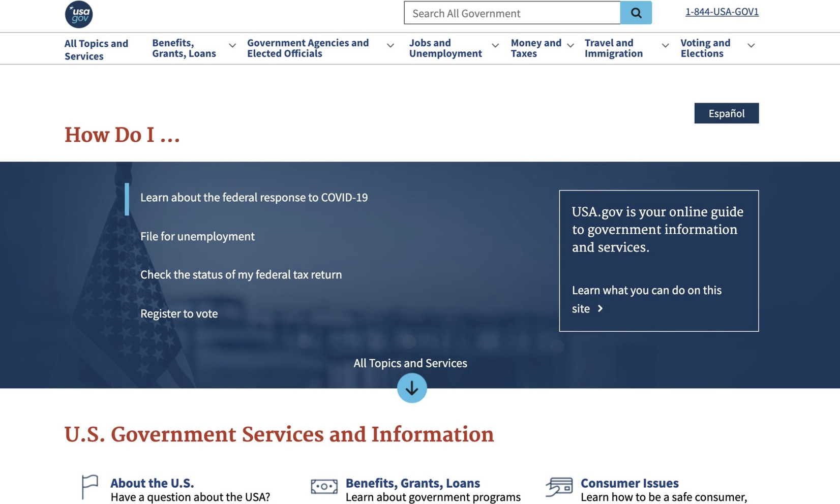The image size is (840, 504).
Task: Expand Benefits, Grants, Loans dropdown chevron
Action: 232,46
